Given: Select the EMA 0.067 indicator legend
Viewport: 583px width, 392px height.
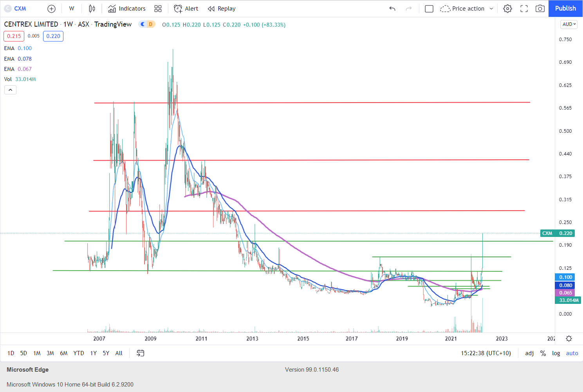Looking at the screenshot, I should (18, 69).
